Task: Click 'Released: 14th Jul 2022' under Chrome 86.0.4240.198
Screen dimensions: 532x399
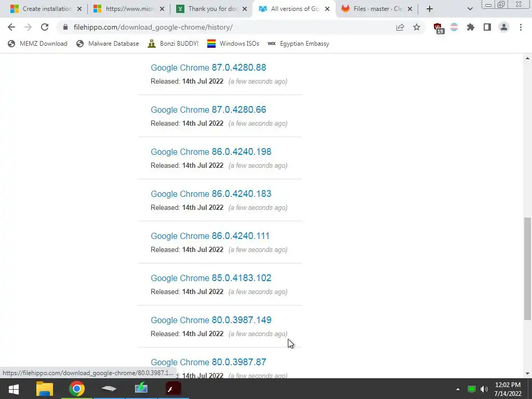Action: click(187, 166)
